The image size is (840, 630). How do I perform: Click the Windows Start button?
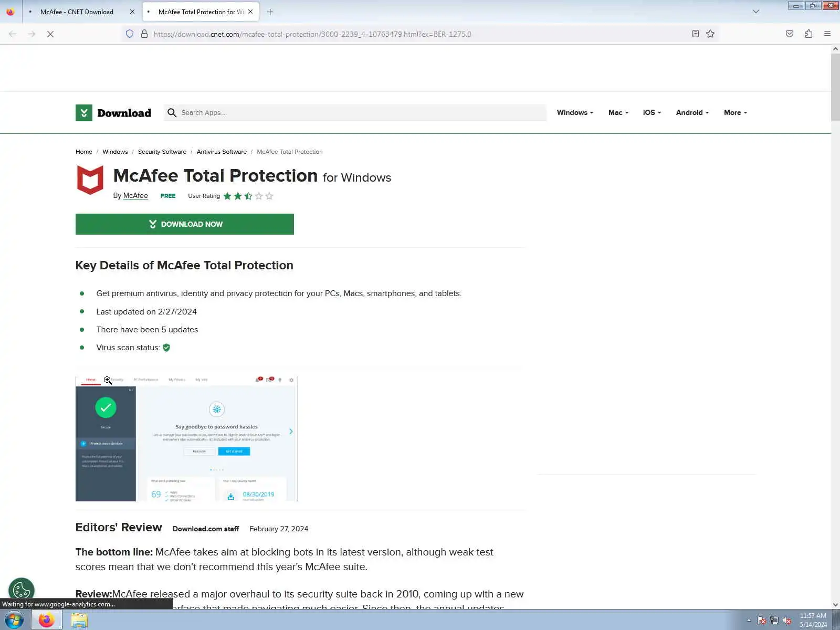coord(14,620)
